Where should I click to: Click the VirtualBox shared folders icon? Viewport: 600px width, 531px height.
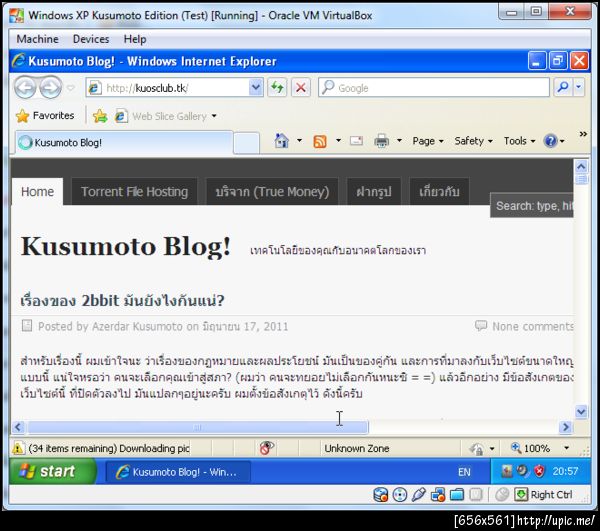point(457,495)
